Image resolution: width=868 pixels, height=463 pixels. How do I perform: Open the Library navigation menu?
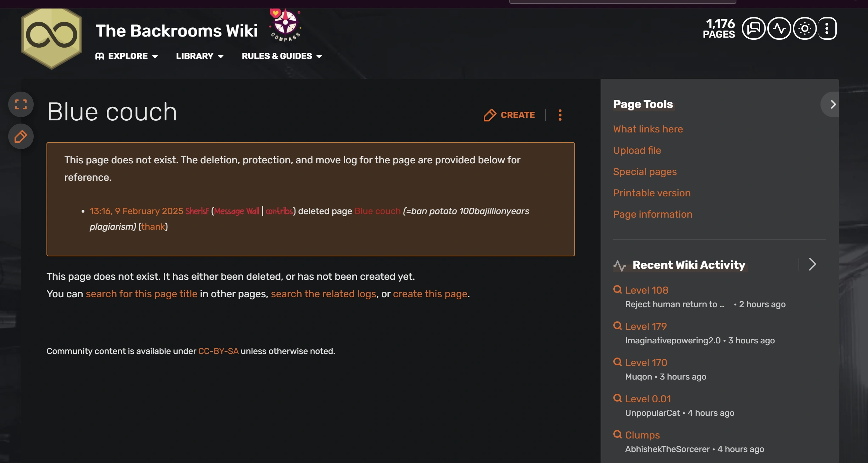[x=200, y=56]
